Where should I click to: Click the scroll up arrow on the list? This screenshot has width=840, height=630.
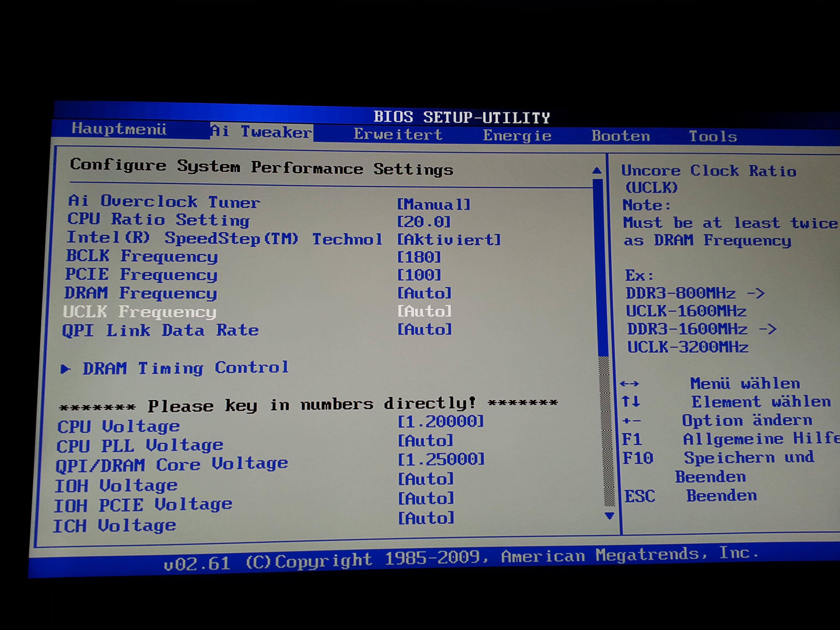pos(597,171)
